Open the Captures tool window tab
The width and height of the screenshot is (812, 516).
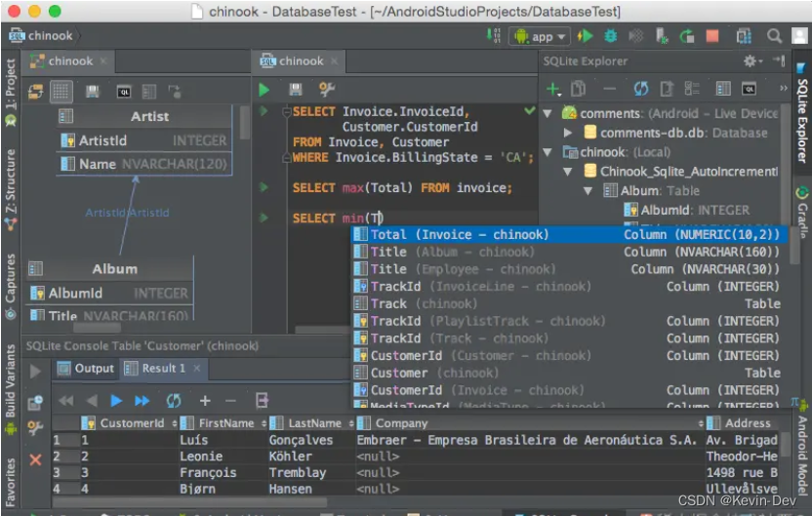click(x=11, y=286)
